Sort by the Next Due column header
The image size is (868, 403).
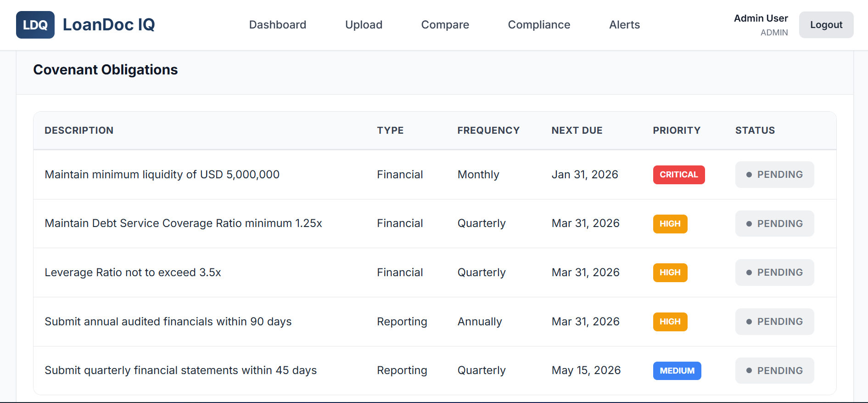coord(577,131)
